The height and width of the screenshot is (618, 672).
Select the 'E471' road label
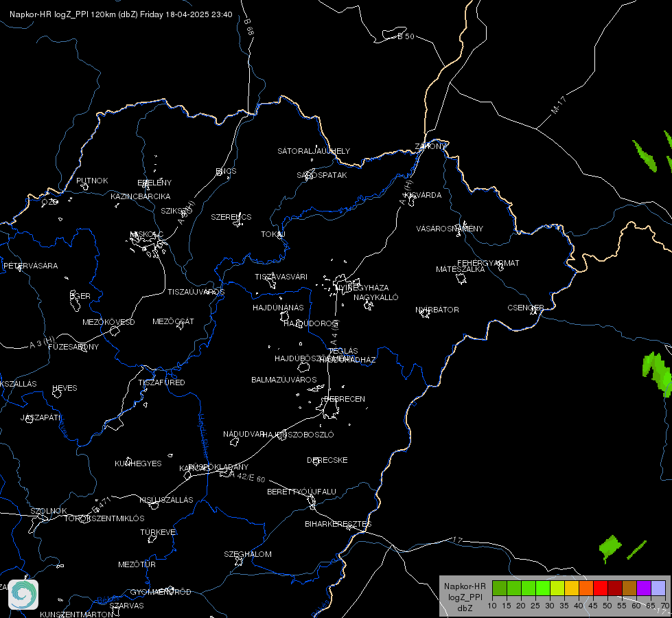102,505
